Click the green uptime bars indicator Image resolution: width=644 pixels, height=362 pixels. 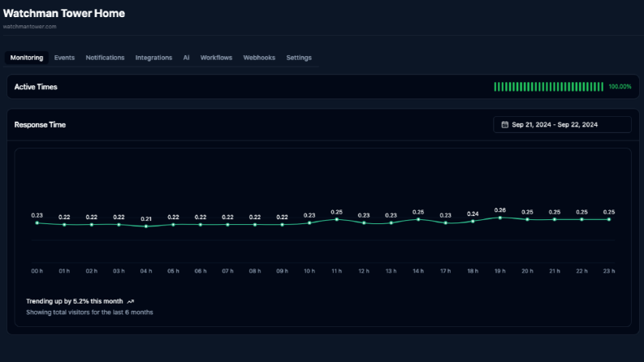[549, 87]
